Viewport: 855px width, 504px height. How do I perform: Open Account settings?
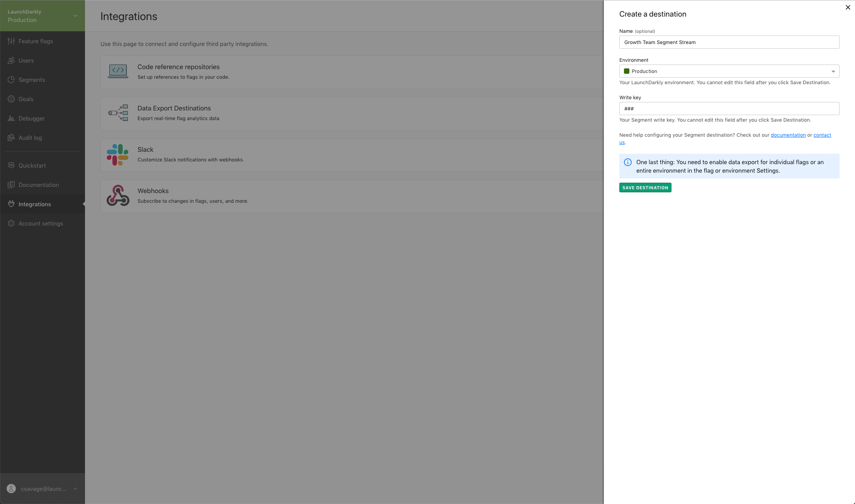coord(42,223)
